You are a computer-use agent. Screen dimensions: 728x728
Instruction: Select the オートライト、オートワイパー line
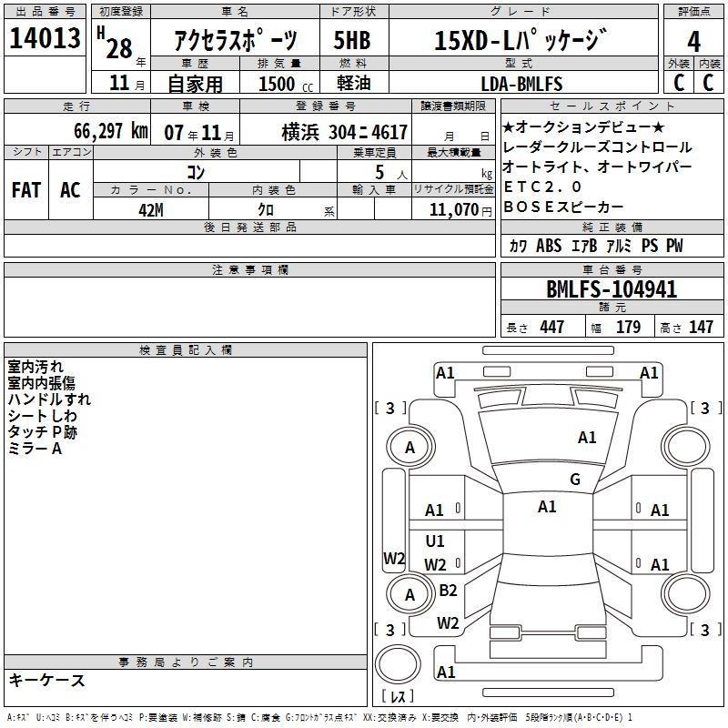tap(597, 167)
